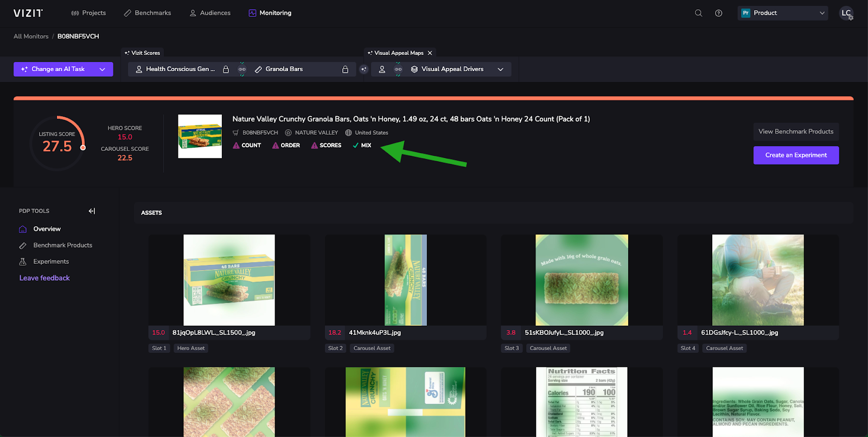Open the help question-mark icon
The width and height of the screenshot is (868, 437).
point(719,13)
